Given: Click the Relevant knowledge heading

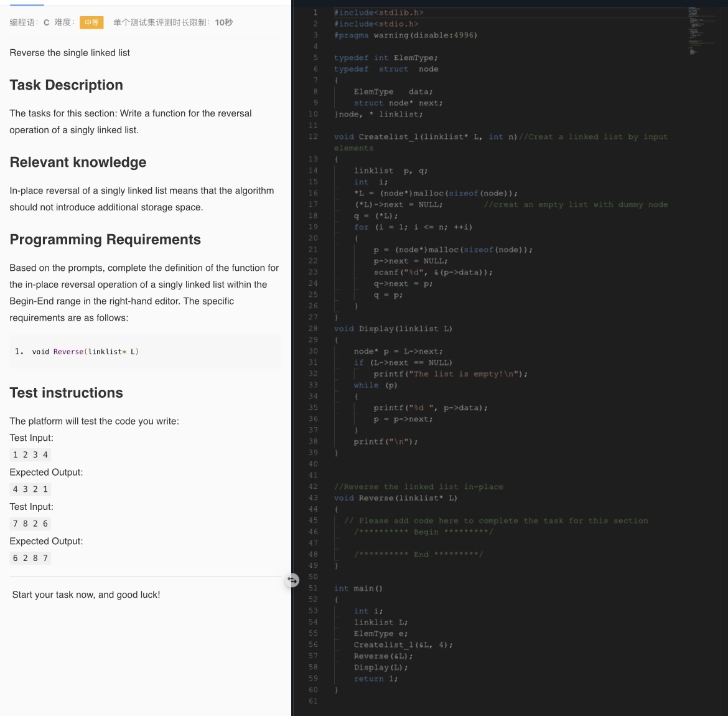Looking at the screenshot, I should [78, 162].
